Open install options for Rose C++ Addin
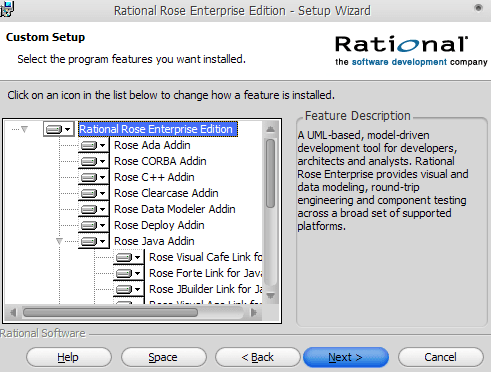This screenshot has width=491, height=372. coord(93,177)
